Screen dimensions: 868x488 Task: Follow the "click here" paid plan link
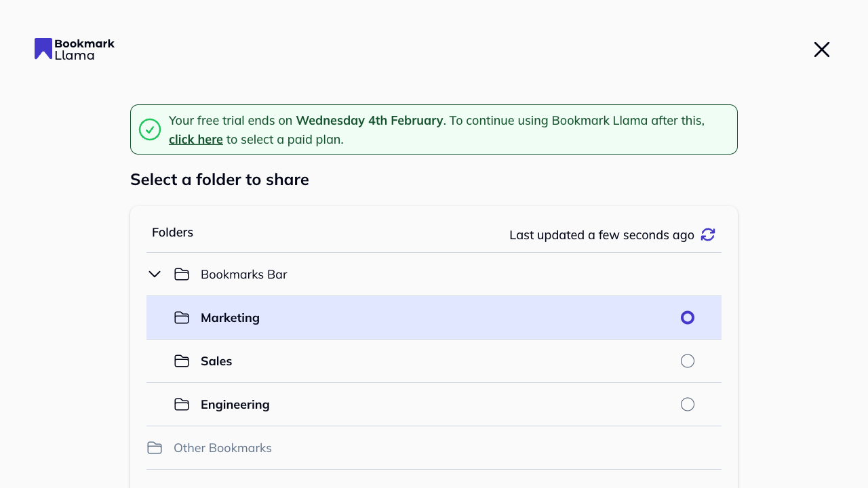(x=196, y=140)
